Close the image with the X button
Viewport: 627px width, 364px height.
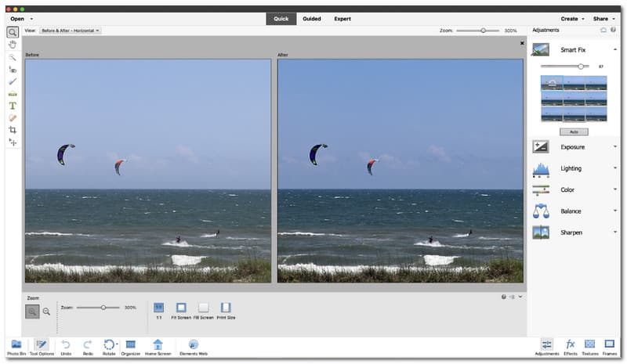(522, 43)
